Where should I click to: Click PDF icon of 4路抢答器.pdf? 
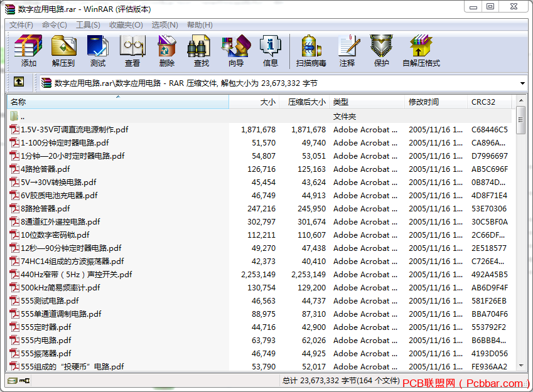(x=14, y=169)
